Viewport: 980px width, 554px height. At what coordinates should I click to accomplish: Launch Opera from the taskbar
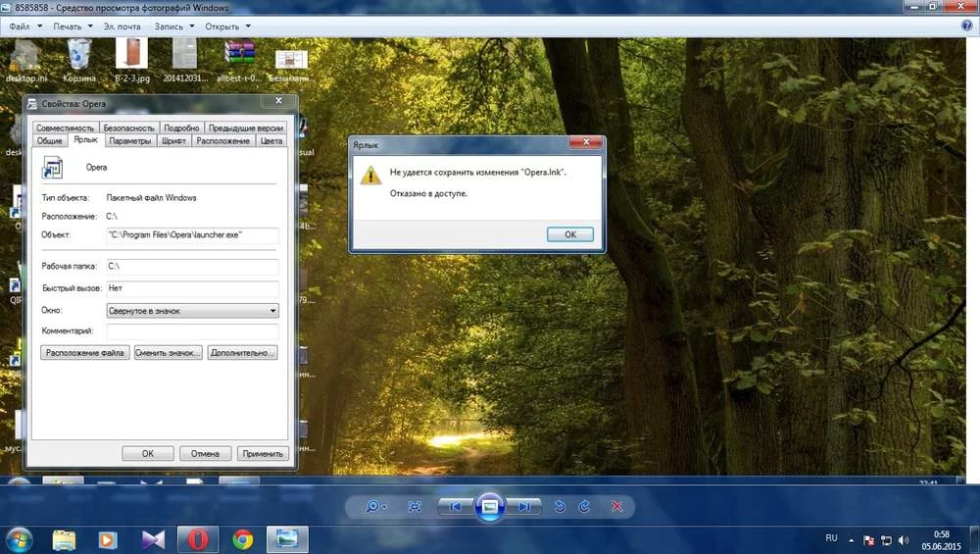198,539
